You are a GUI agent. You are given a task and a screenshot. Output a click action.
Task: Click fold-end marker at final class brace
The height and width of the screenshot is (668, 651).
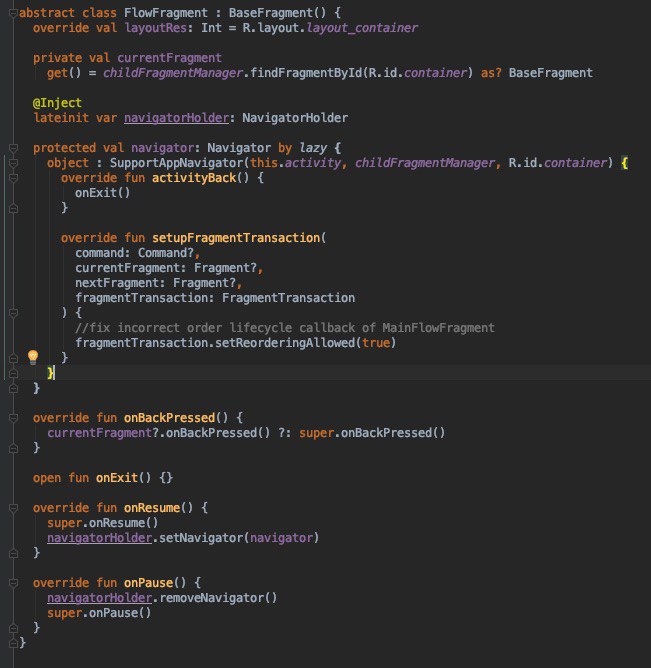pos(13,642)
